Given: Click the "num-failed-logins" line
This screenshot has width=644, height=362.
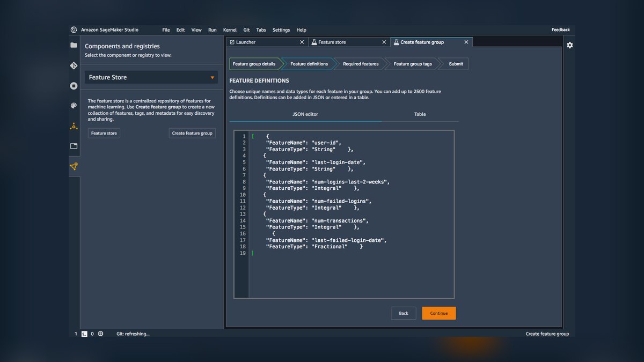Looking at the screenshot, I should tap(319, 201).
